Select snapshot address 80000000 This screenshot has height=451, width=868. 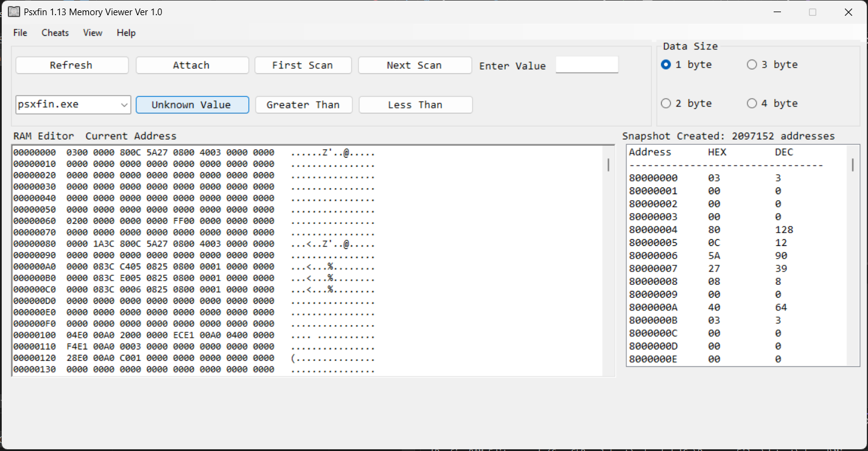653,178
